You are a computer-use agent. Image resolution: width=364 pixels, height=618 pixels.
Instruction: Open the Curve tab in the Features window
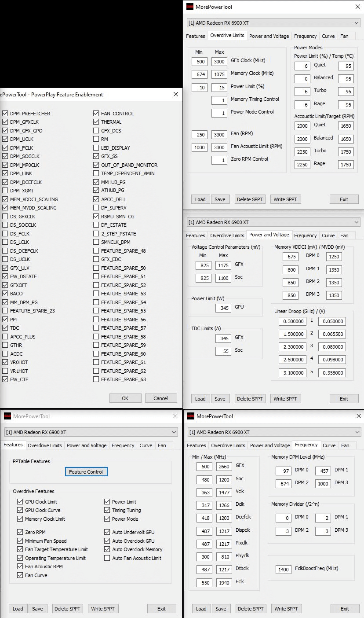(x=146, y=445)
